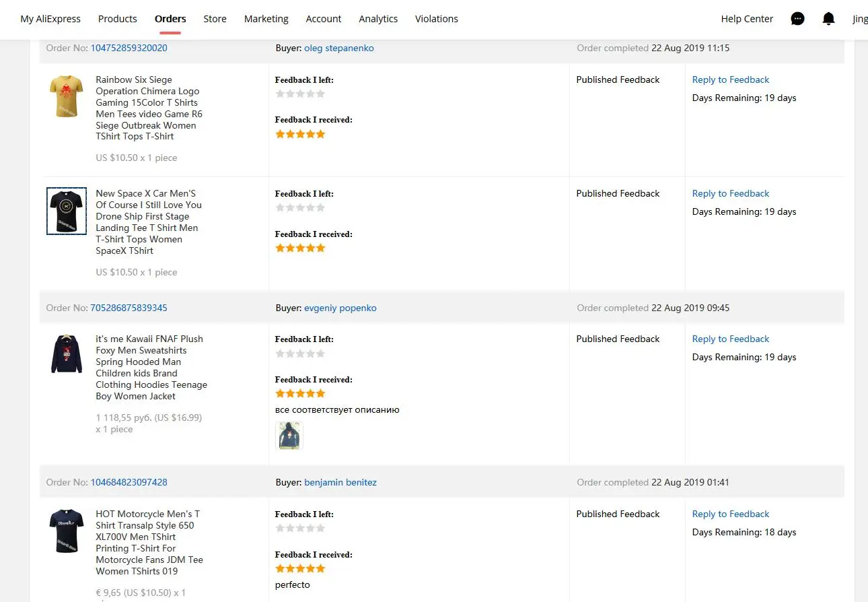The image size is (868, 602).
Task: Open the black SpaceX T-shirt thumbnail
Action: point(67,211)
